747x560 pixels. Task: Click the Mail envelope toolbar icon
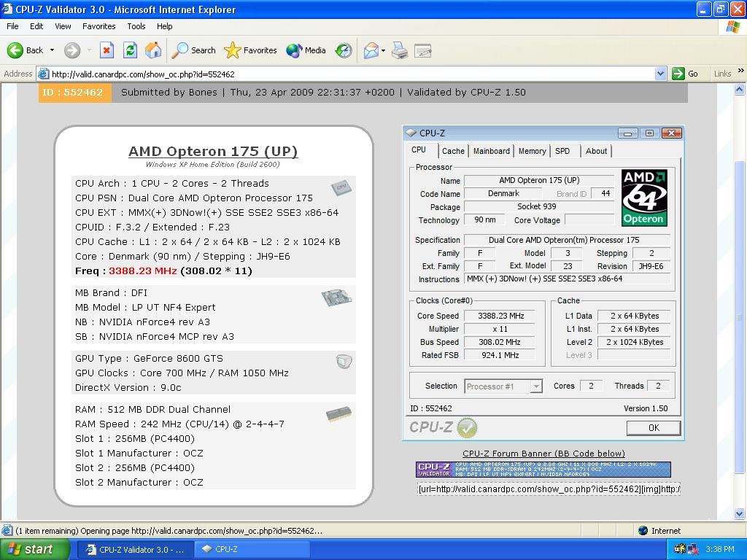tap(371, 50)
